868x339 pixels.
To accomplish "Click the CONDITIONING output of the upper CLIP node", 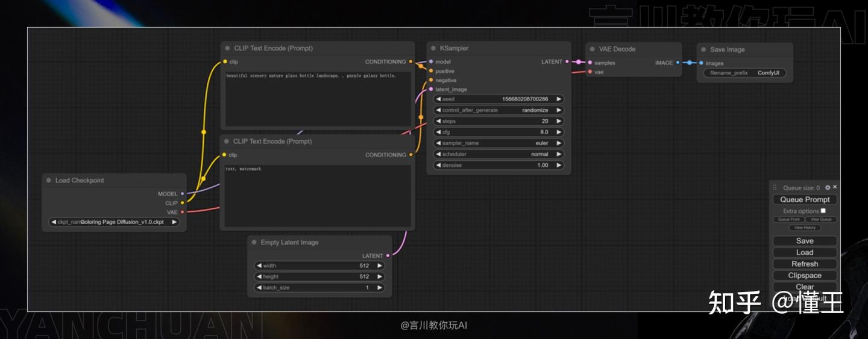I will (x=411, y=61).
